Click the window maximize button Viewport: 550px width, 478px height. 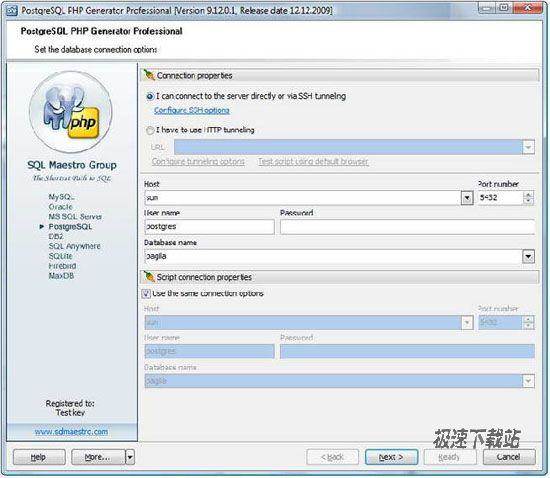(x=504, y=8)
